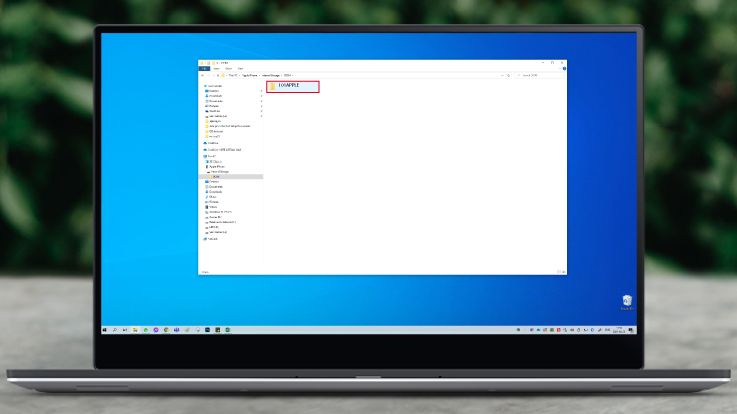Select Internal Storage in the sidebar tree

[x=220, y=171]
